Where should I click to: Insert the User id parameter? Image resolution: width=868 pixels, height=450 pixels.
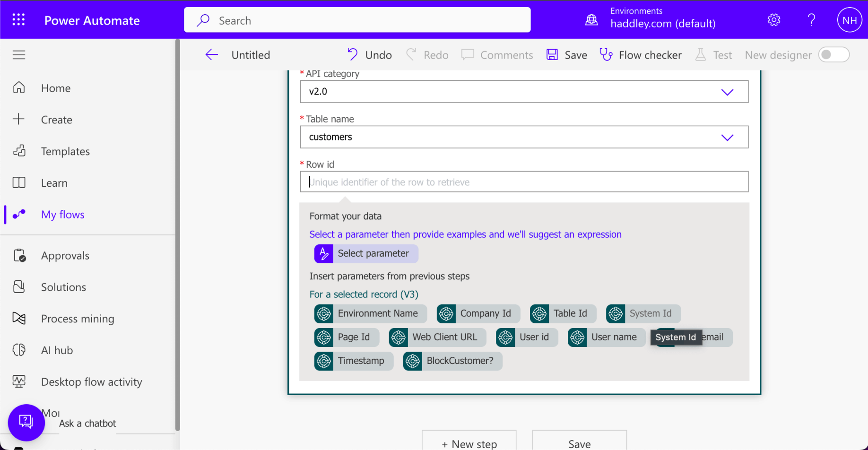[x=527, y=337]
